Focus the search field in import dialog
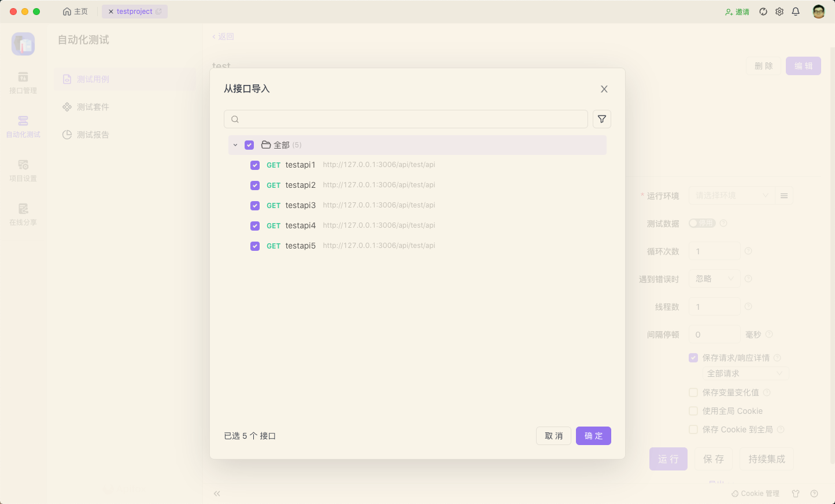Image resolution: width=835 pixels, height=504 pixels. pyautogui.click(x=406, y=119)
